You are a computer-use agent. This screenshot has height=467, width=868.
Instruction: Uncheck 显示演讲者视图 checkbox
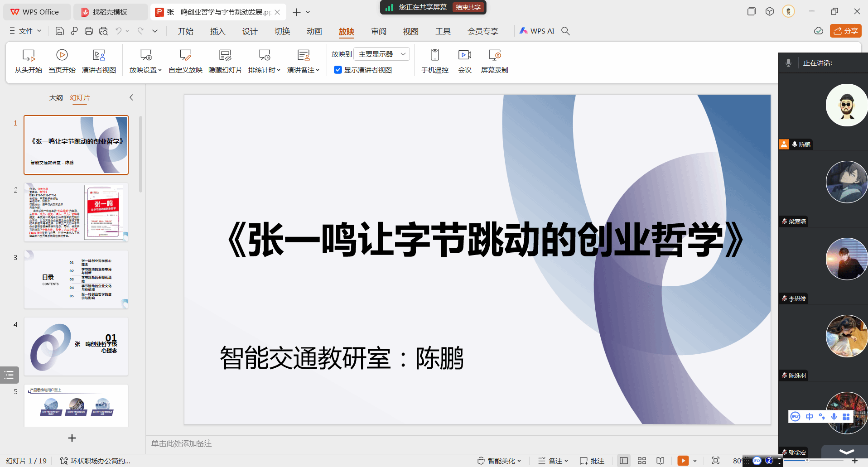click(338, 70)
